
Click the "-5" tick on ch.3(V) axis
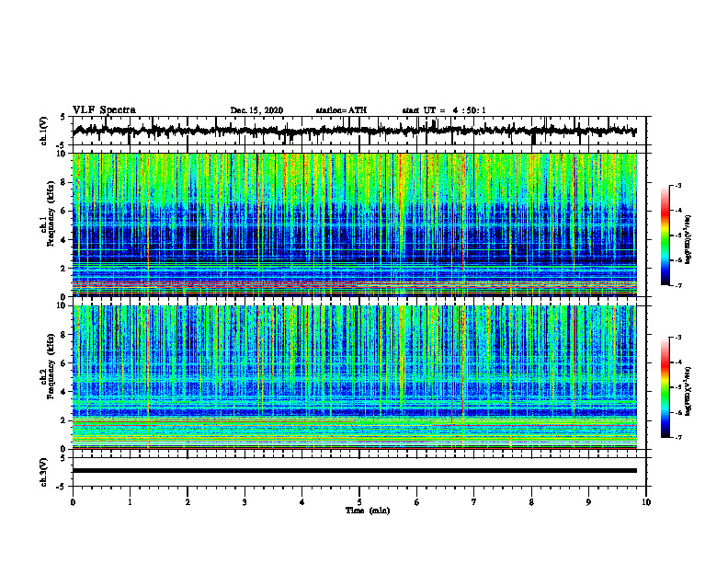pos(62,487)
